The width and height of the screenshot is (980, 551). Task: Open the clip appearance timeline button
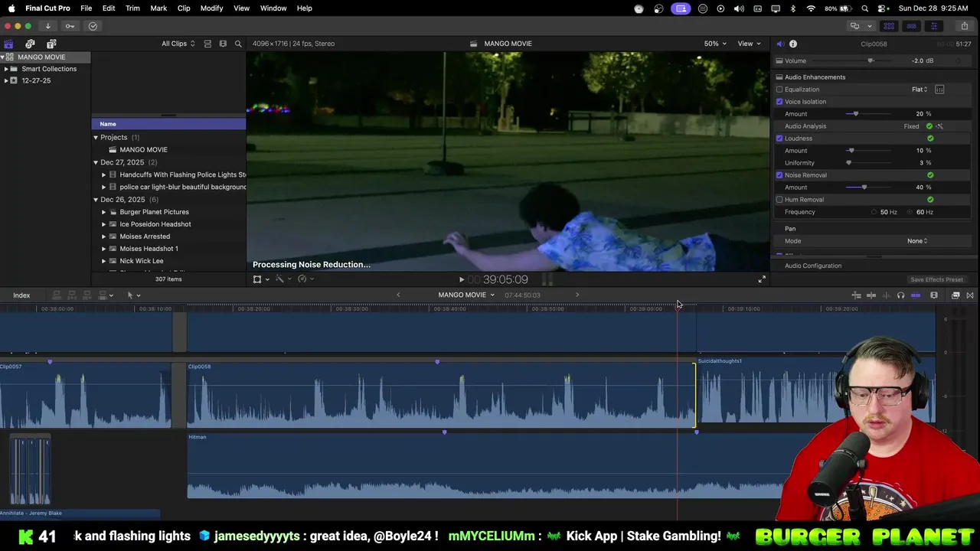pyautogui.click(x=934, y=295)
